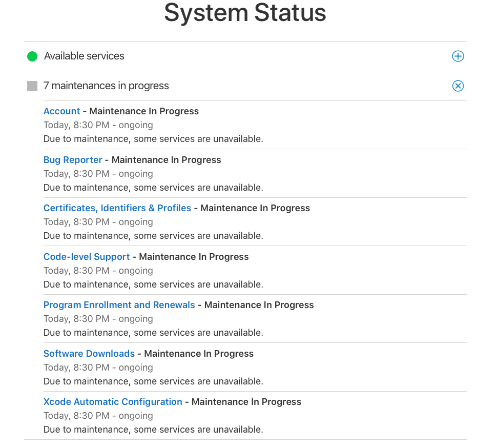Select the System Status heading

(x=245, y=13)
